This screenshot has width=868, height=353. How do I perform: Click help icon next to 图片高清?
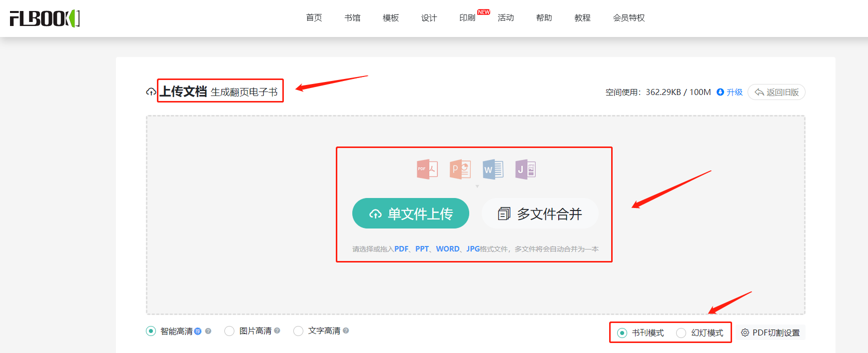[x=277, y=330]
